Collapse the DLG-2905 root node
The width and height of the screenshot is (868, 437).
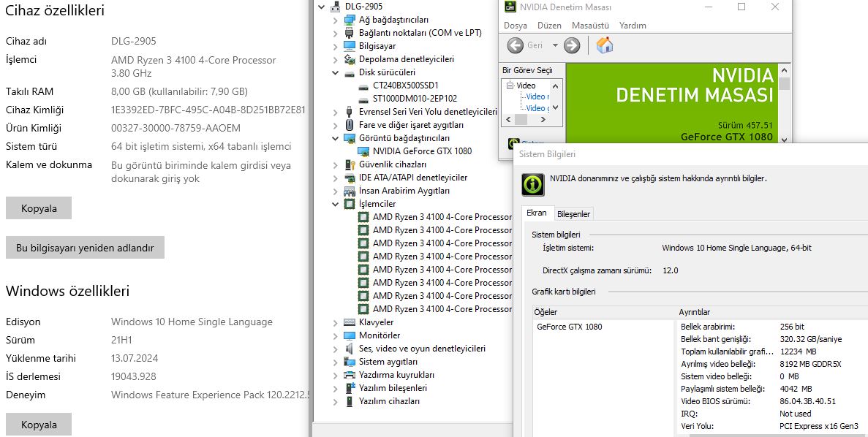(322, 7)
